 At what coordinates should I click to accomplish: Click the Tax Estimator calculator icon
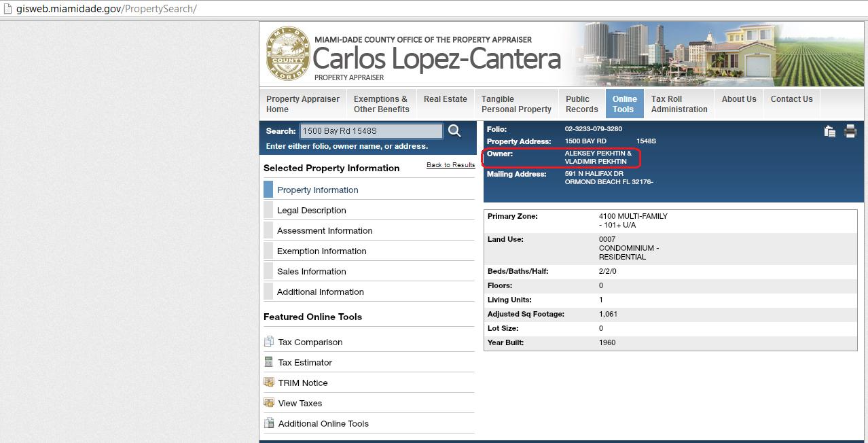269,362
